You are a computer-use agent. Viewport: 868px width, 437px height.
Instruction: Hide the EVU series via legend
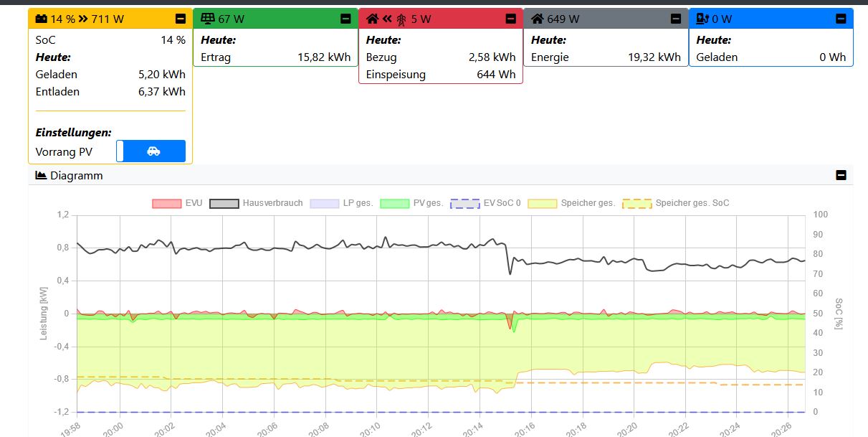point(178,203)
